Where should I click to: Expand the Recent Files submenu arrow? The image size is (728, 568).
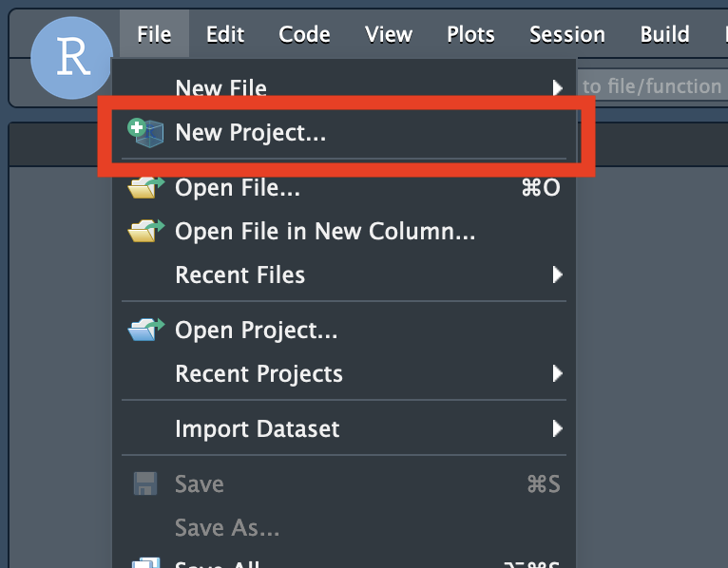[558, 275]
